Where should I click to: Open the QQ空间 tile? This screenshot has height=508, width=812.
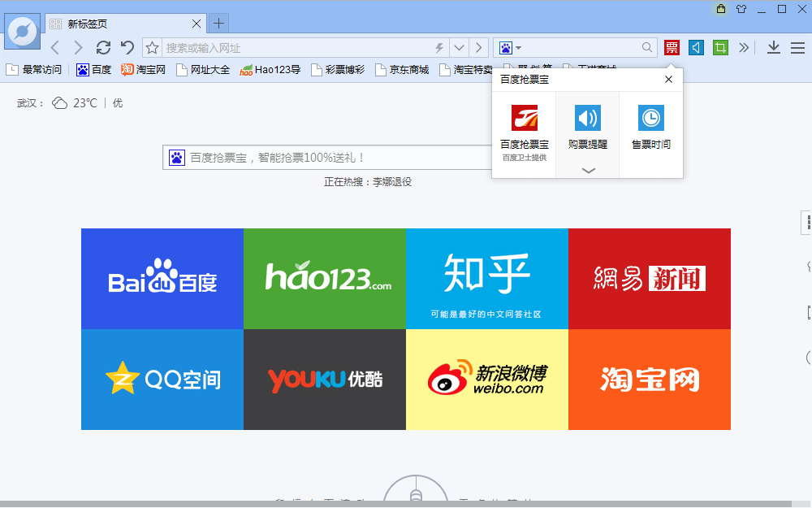162,380
